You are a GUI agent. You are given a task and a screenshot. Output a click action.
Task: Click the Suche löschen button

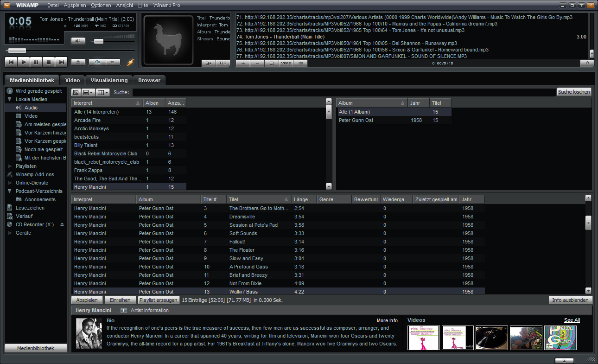point(574,92)
